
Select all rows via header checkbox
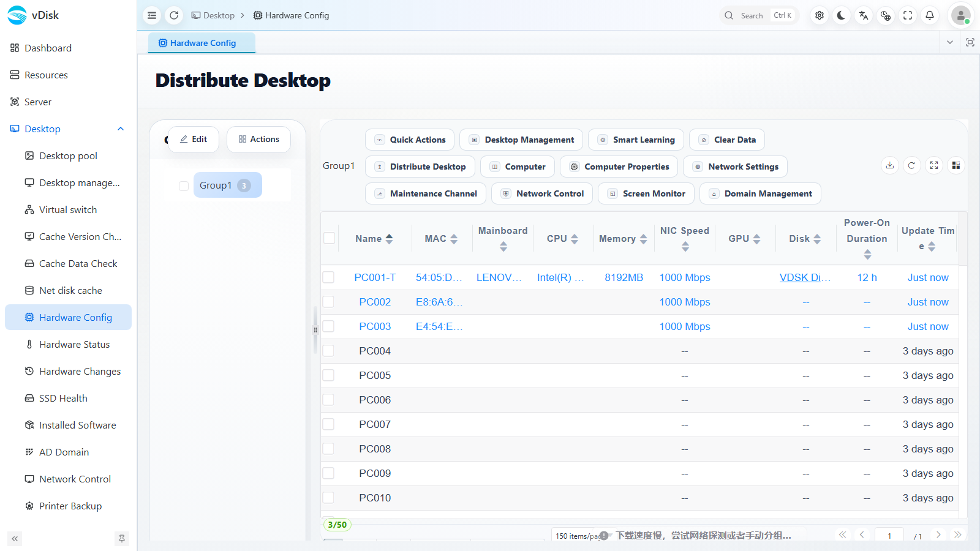pyautogui.click(x=330, y=238)
